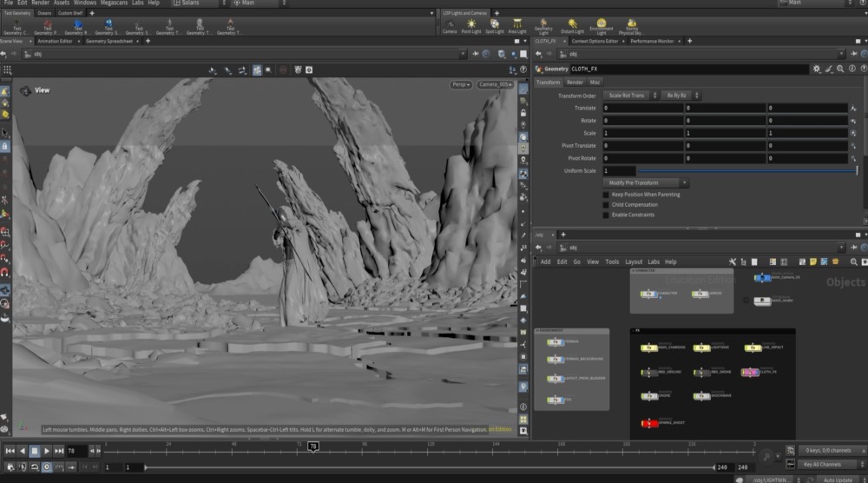Screen dimensions: 868x483
Task: Open the network editor Layout menu
Action: [x=634, y=261]
